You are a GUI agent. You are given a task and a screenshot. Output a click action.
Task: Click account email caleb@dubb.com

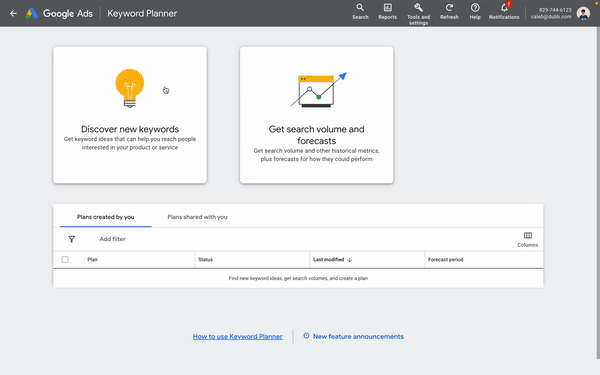(x=551, y=17)
